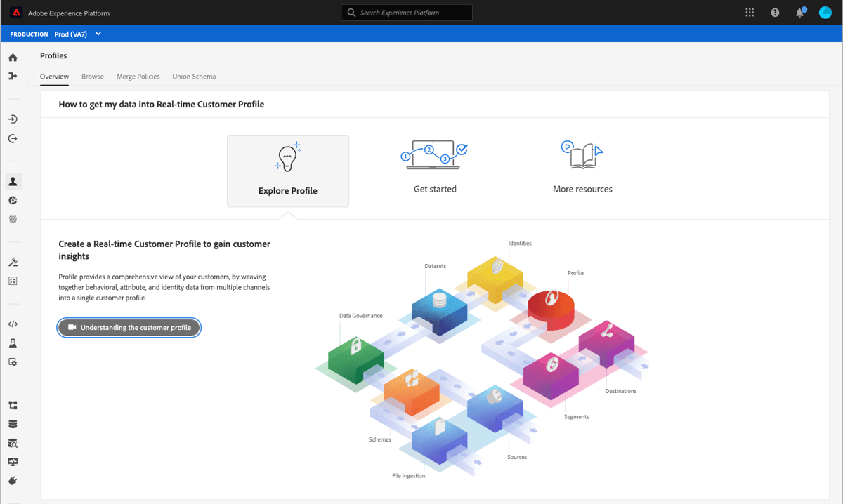Viewport: 843px width, 504px height.
Task: Open the Queries code icon
Action: coord(13,324)
